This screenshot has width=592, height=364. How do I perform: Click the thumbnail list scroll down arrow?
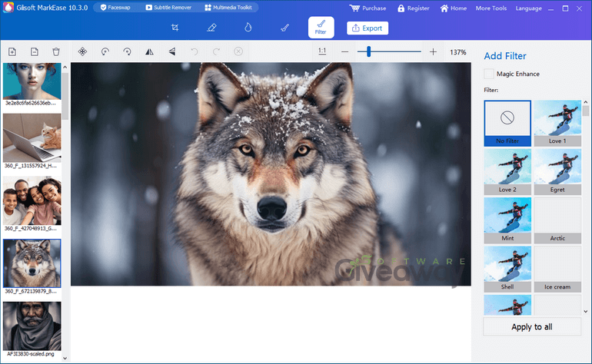click(65, 358)
